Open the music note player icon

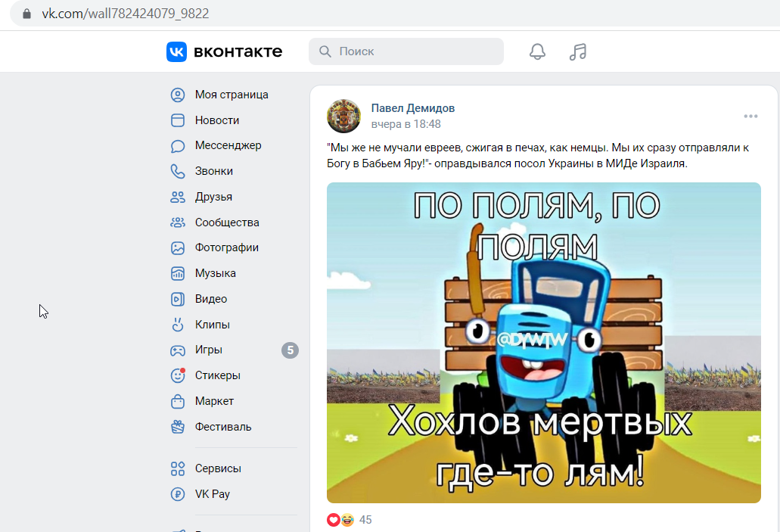coord(577,51)
